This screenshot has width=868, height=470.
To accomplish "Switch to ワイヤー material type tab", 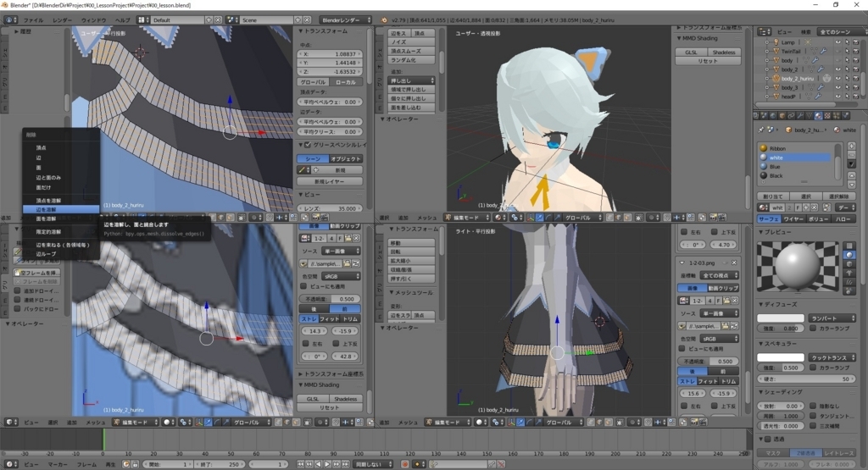I will point(793,219).
